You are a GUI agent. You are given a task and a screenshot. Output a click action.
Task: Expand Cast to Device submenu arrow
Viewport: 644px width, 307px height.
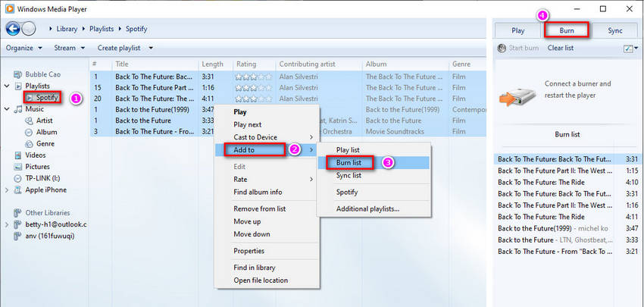click(311, 137)
